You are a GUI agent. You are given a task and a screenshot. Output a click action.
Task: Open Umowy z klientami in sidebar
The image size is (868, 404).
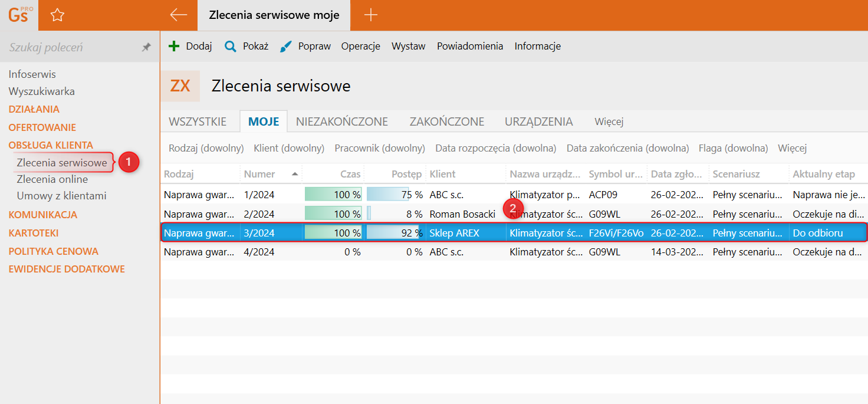point(61,196)
